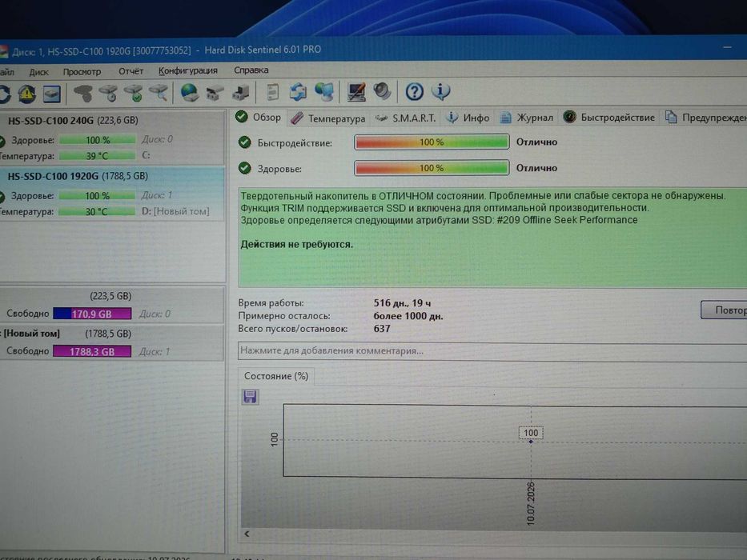This screenshot has width=747, height=560.
Task: Switch to the Температура tab
Action: 327,118
